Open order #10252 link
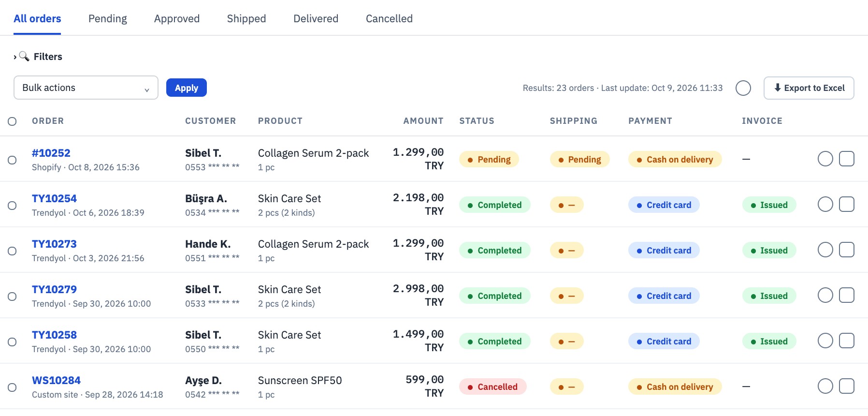Screen dimensions: 868x416 coord(51,153)
